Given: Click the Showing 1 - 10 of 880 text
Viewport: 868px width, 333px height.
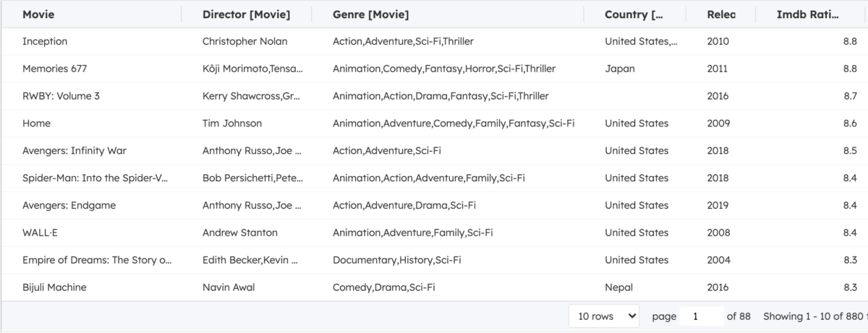Looking at the screenshot, I should [x=815, y=316].
